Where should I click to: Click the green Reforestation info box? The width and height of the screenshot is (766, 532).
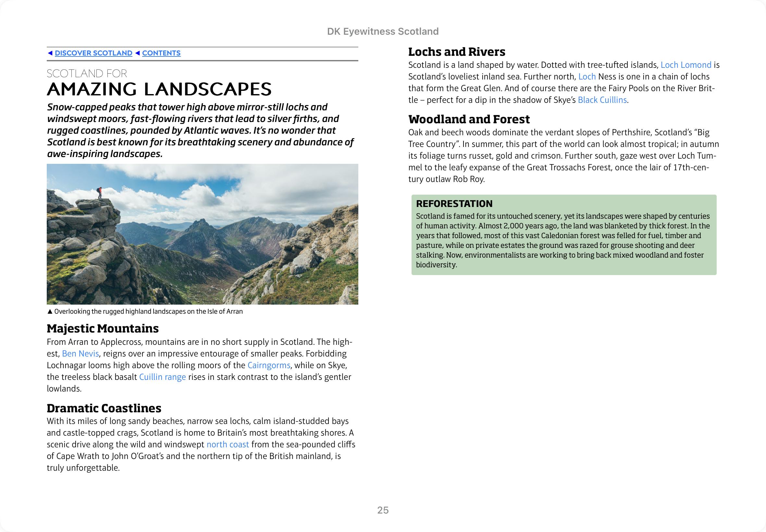563,235
